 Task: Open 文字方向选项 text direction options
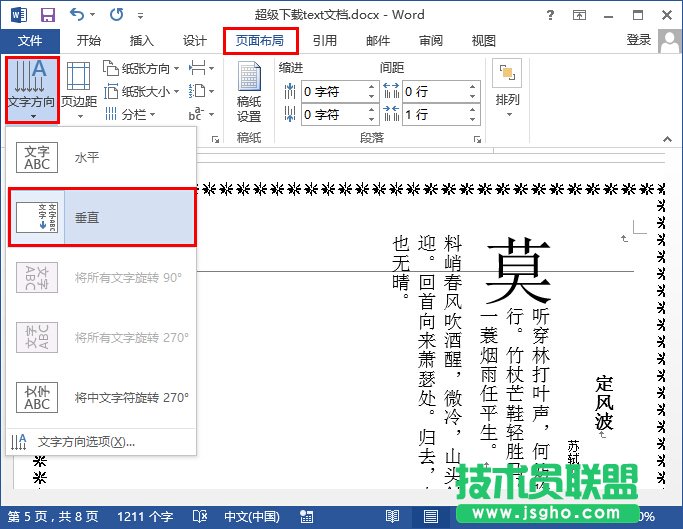[85, 441]
